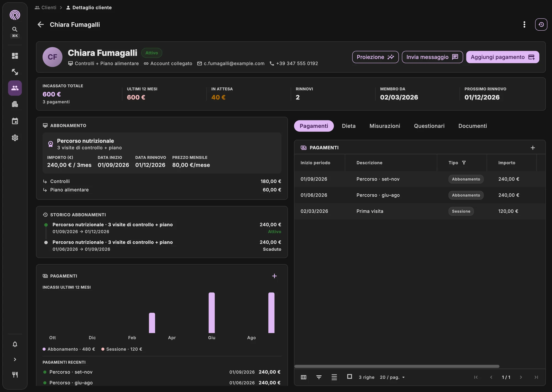Click the Invia messaggio button
552x392 pixels.
(x=432, y=57)
